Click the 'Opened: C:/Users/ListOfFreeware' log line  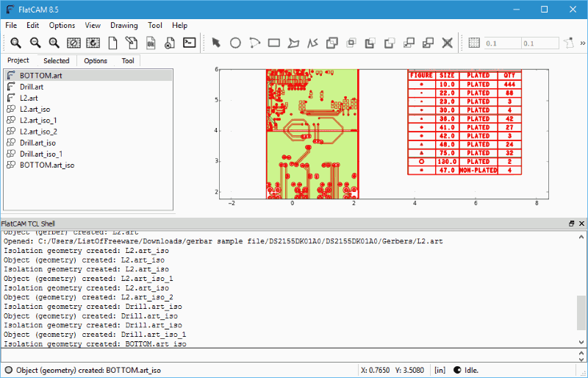click(x=223, y=241)
